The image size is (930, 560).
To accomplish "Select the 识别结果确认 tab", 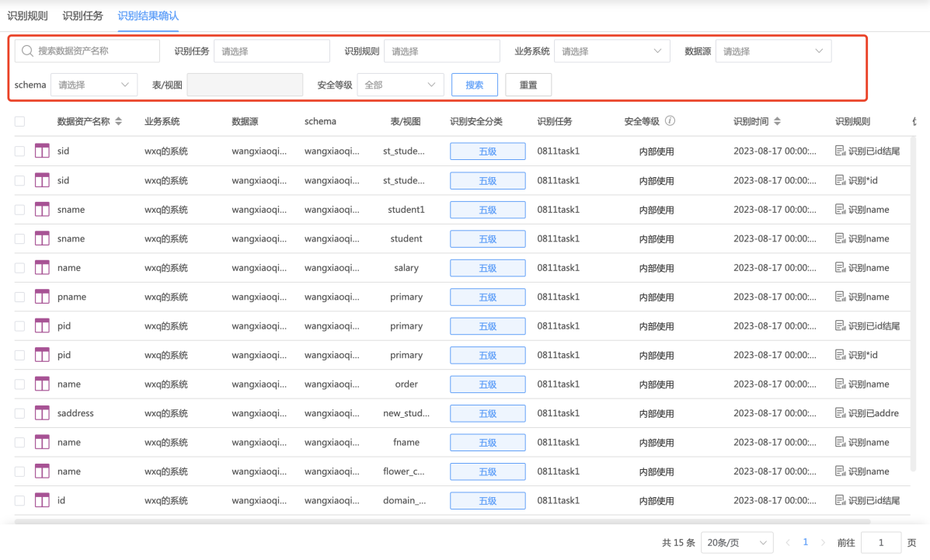I will click(148, 16).
